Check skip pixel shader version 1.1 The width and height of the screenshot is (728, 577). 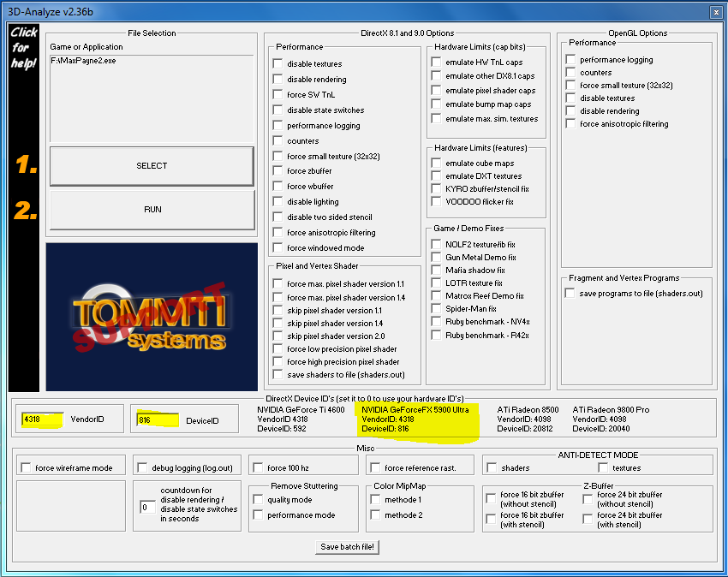tap(277, 310)
